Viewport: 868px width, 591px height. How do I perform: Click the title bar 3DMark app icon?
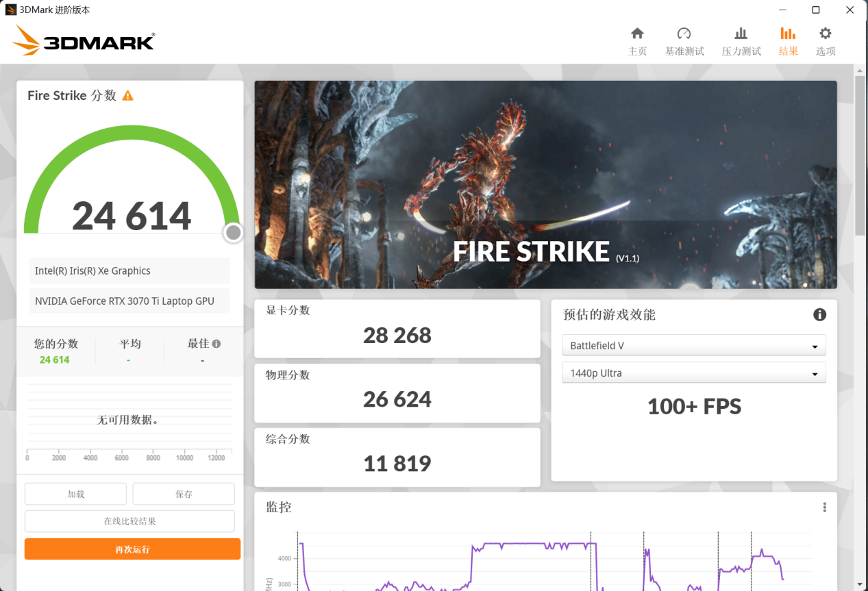[x=10, y=10]
